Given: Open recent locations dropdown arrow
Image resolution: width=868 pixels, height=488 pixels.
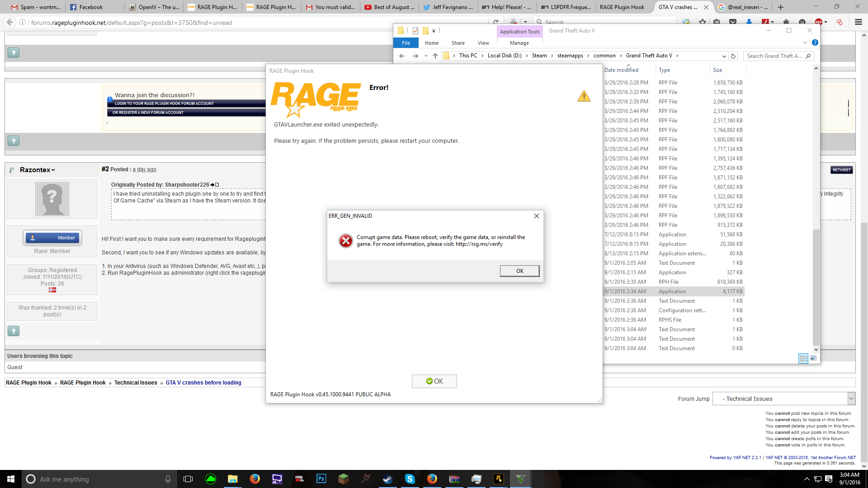Looking at the screenshot, I should click(x=425, y=56).
